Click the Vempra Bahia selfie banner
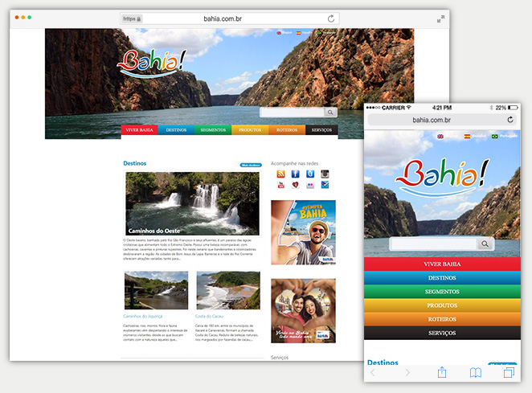Viewport: 532px width, 393px height. 303,232
